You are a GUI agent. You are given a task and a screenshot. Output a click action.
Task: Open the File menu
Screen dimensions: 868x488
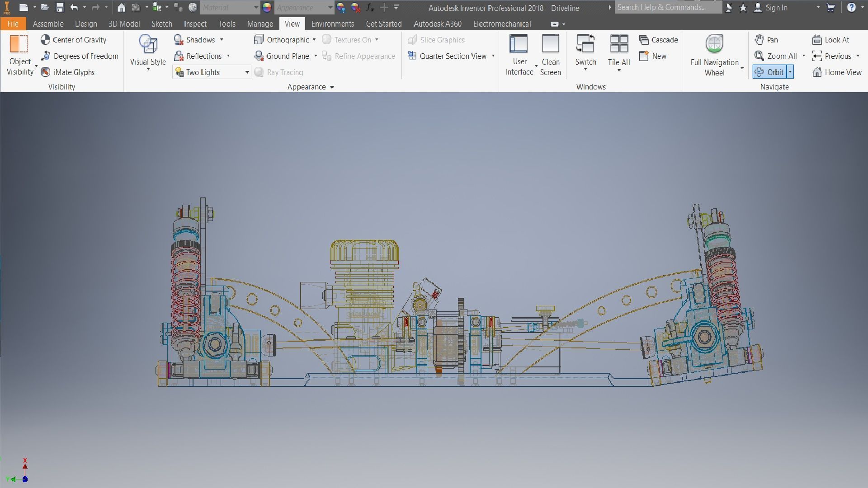(13, 24)
